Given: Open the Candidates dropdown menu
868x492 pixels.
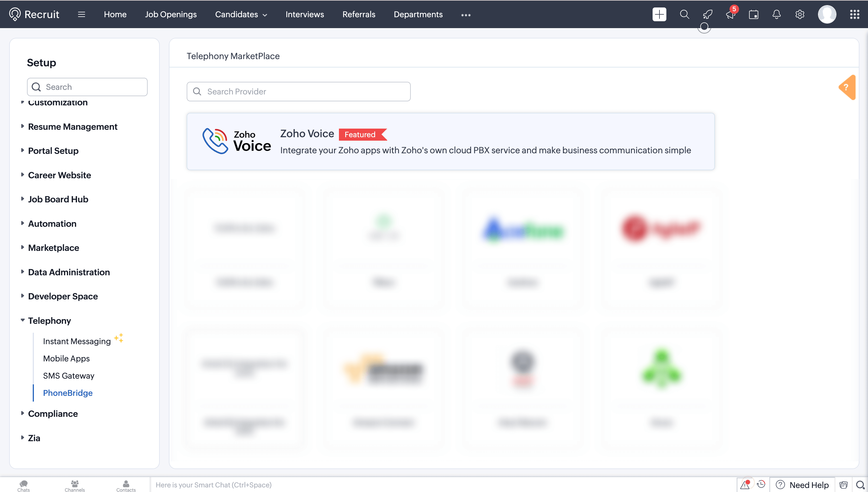Looking at the screenshot, I should pyautogui.click(x=241, y=14).
